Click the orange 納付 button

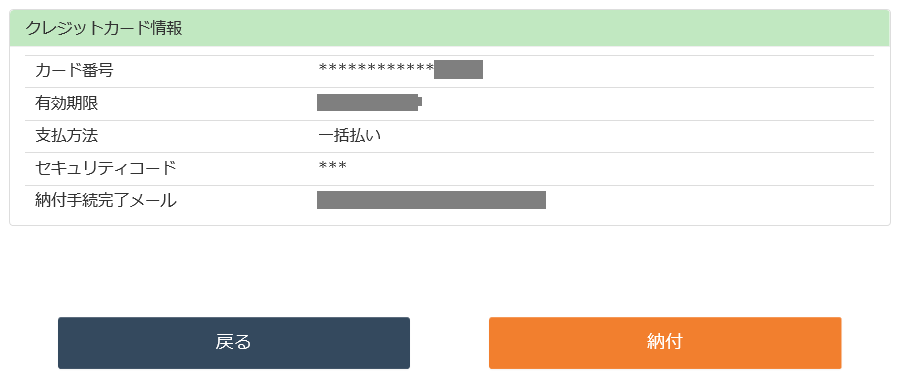tap(665, 343)
